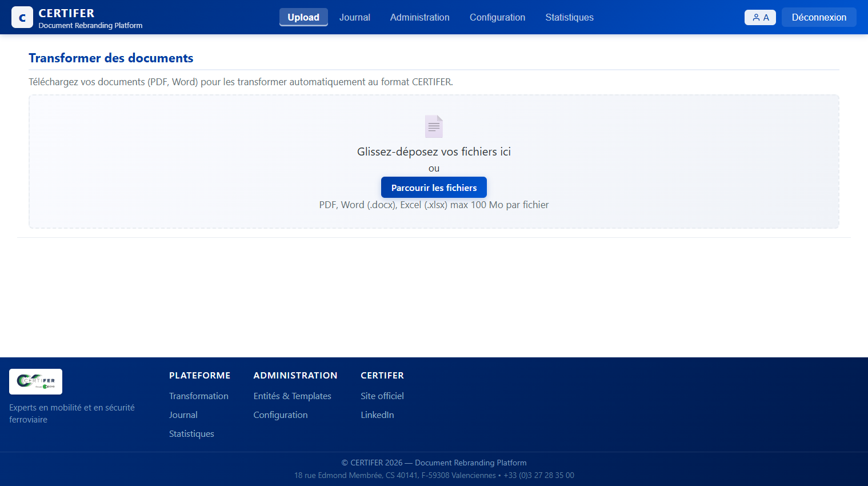Open the CERTIFER LinkedIn link
Screen dimensions: 868x486
(377, 415)
